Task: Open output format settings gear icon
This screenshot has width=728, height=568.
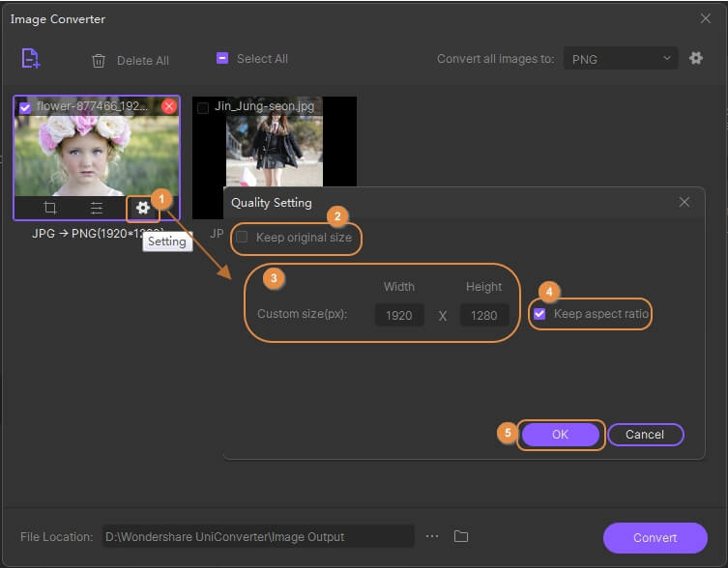Action: coord(695,59)
